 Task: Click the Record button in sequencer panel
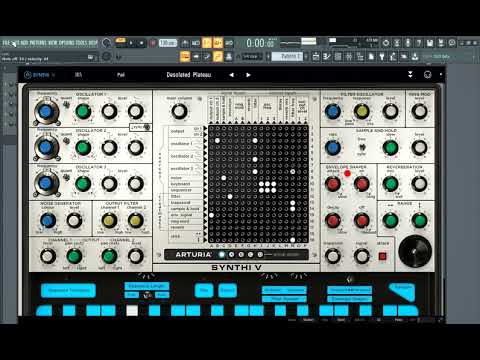point(228,290)
